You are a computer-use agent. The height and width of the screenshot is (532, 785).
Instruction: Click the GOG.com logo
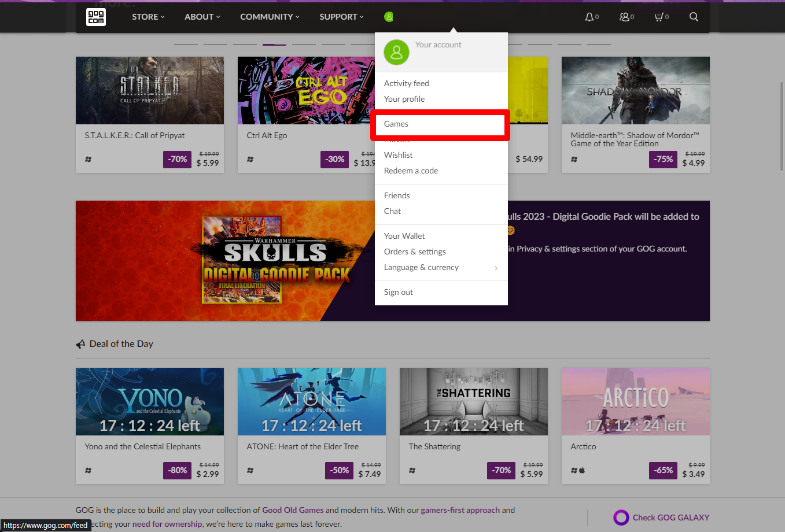click(96, 17)
